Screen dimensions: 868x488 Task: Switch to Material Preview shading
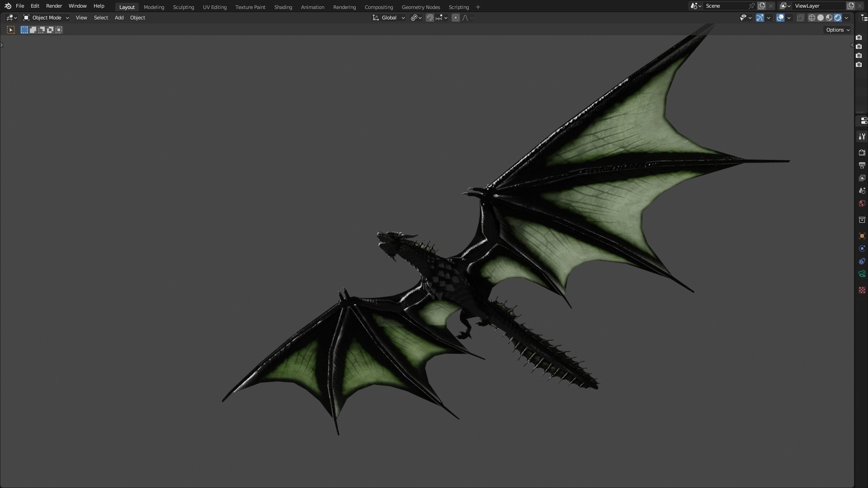[829, 18]
